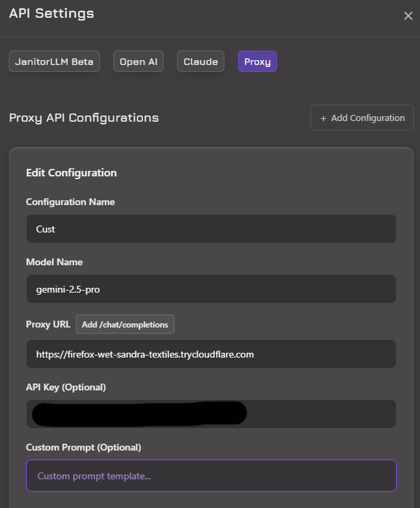Open the Claude API tab

click(x=200, y=62)
